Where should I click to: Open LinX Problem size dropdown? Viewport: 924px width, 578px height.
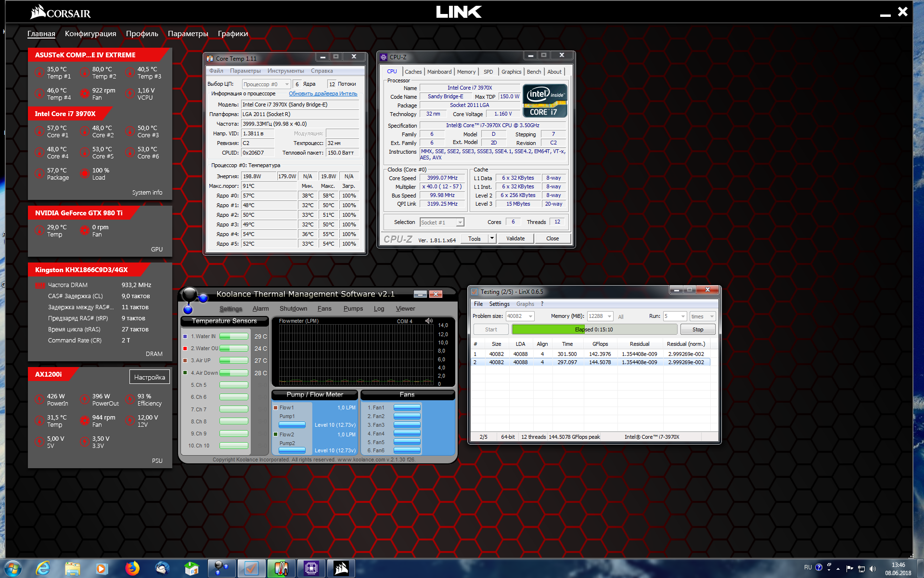point(530,316)
